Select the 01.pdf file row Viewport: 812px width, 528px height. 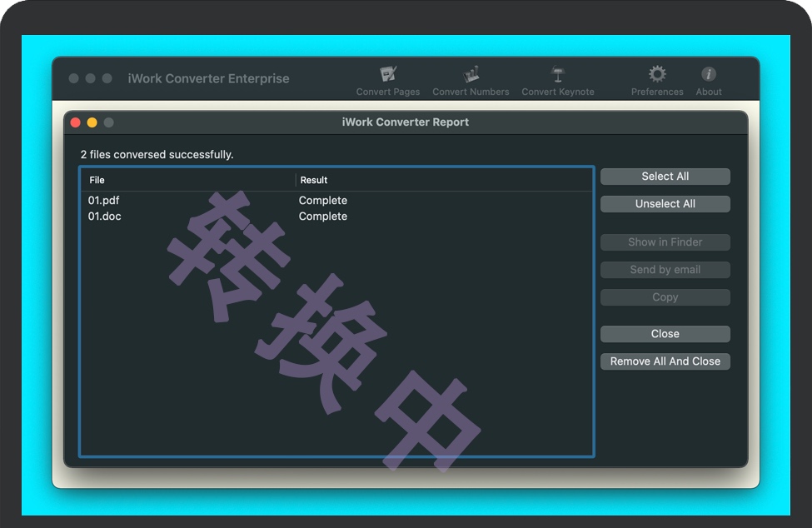104,201
